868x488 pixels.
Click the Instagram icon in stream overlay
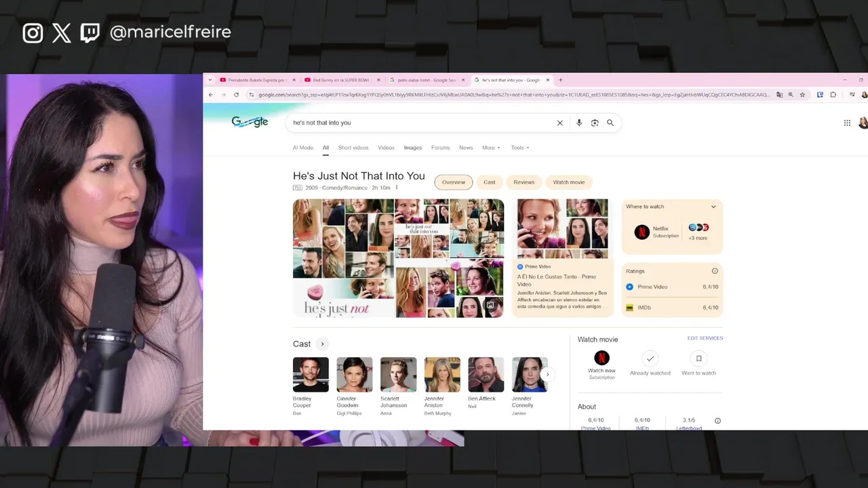click(x=33, y=33)
